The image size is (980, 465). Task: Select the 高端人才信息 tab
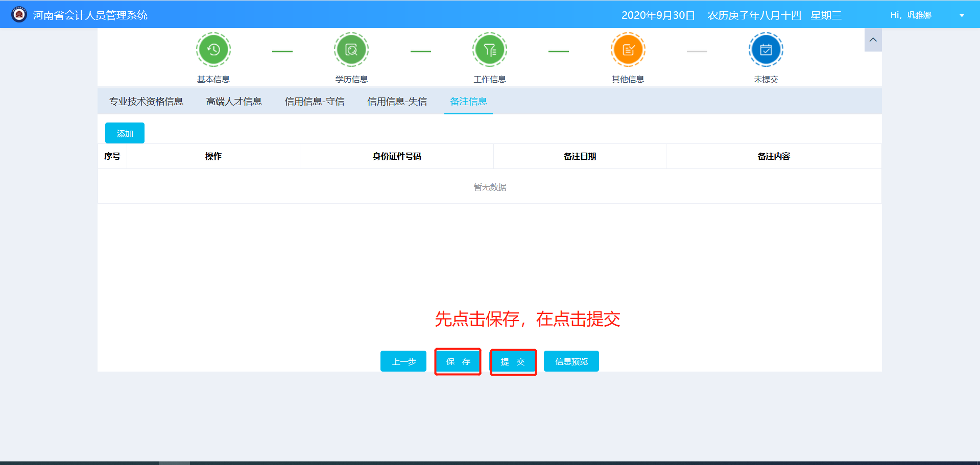[233, 101]
